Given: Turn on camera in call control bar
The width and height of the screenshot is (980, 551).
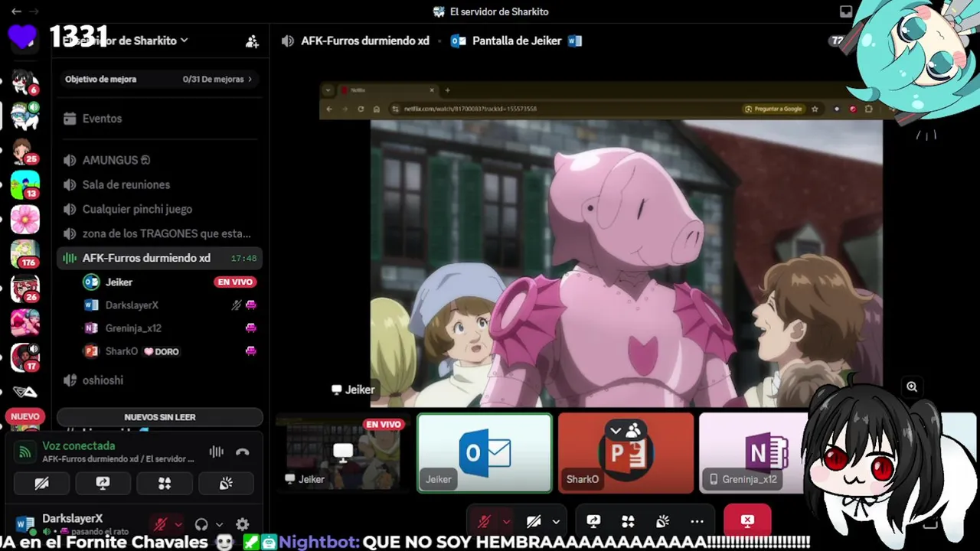Looking at the screenshot, I should pyautogui.click(x=534, y=521).
